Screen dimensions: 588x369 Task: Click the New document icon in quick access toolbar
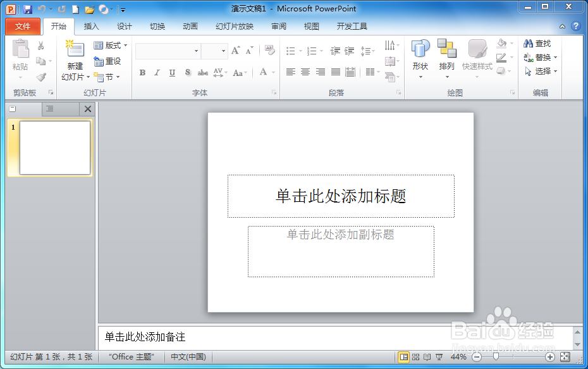(75, 9)
